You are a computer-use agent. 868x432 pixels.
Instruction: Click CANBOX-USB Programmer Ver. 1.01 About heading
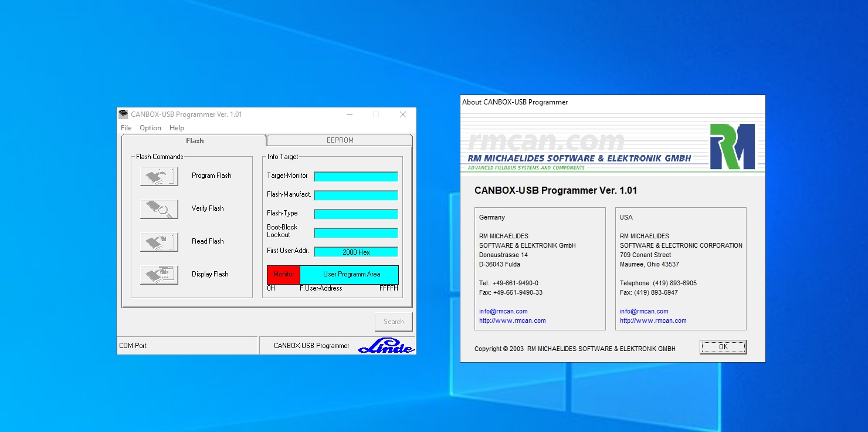pos(555,190)
